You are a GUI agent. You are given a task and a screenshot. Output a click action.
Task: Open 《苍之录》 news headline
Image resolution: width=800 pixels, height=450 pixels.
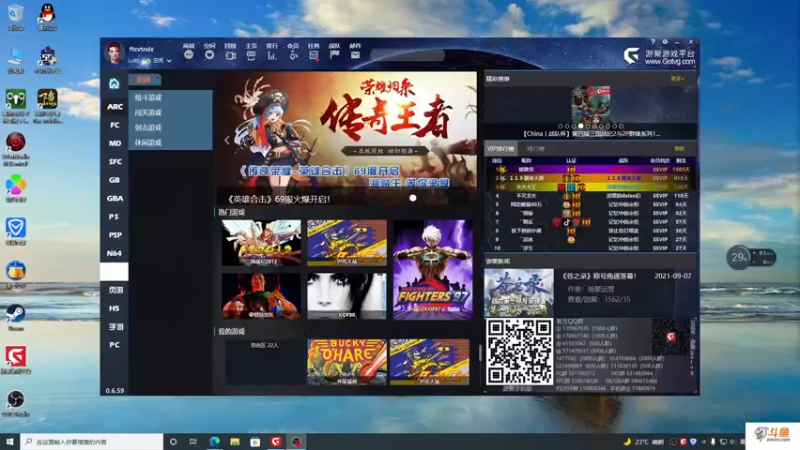599,276
